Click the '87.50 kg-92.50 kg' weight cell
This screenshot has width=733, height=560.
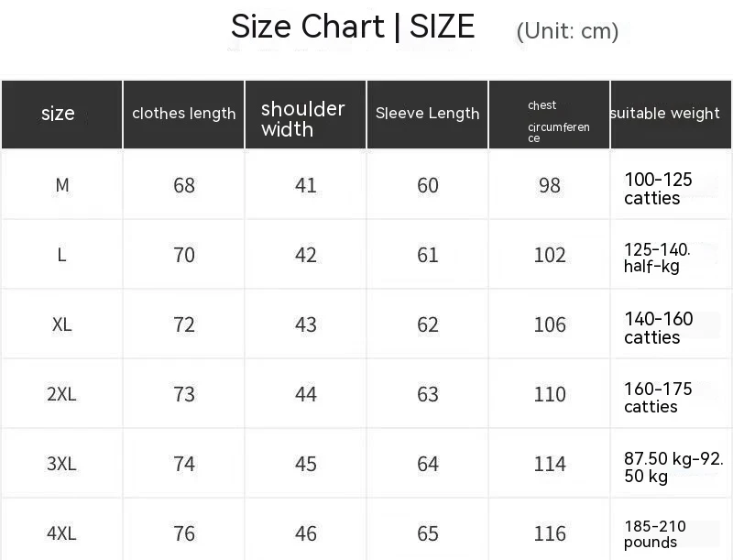(x=673, y=467)
